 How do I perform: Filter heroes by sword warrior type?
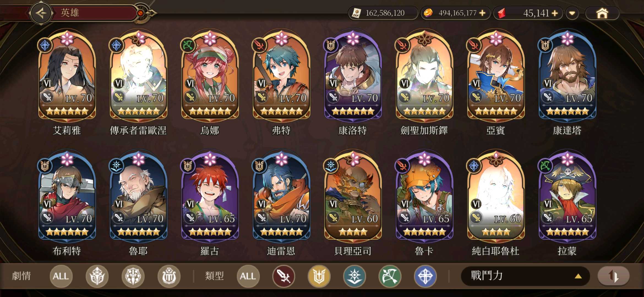(x=284, y=276)
